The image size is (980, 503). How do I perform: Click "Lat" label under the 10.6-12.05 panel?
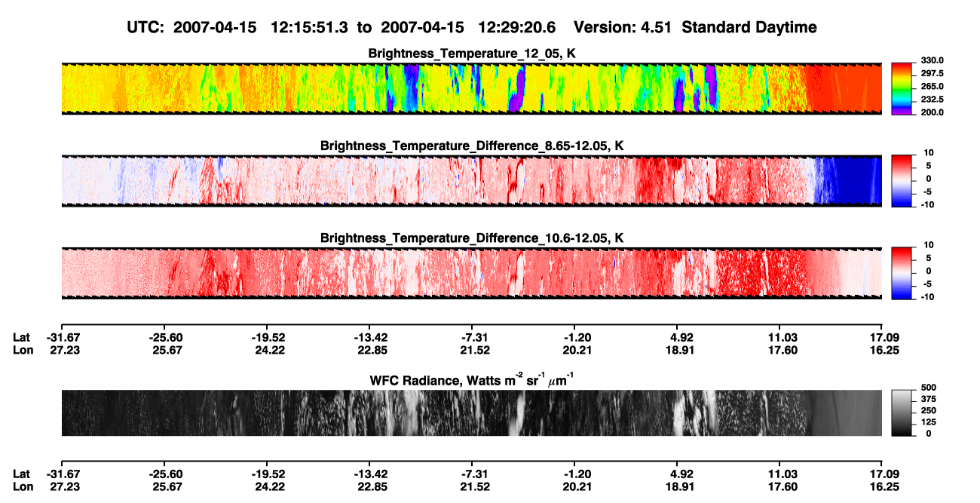click(x=22, y=337)
